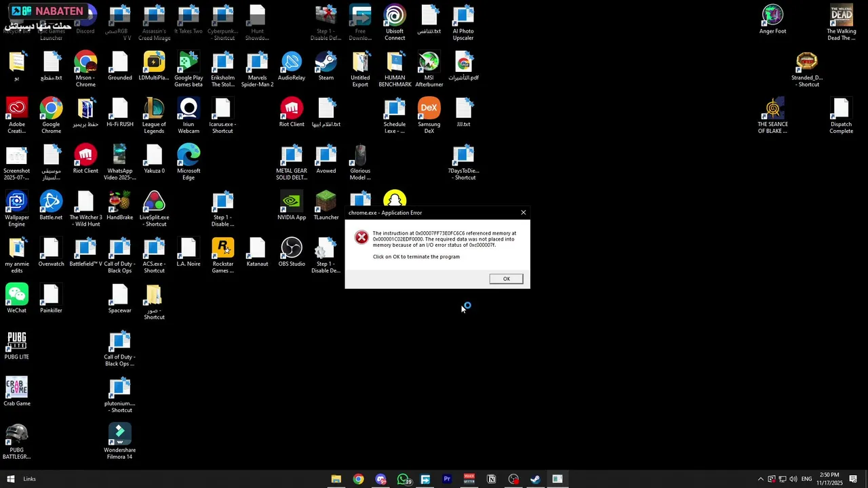The width and height of the screenshot is (868, 488).
Task: Open the taskbar volume control
Action: click(x=793, y=479)
